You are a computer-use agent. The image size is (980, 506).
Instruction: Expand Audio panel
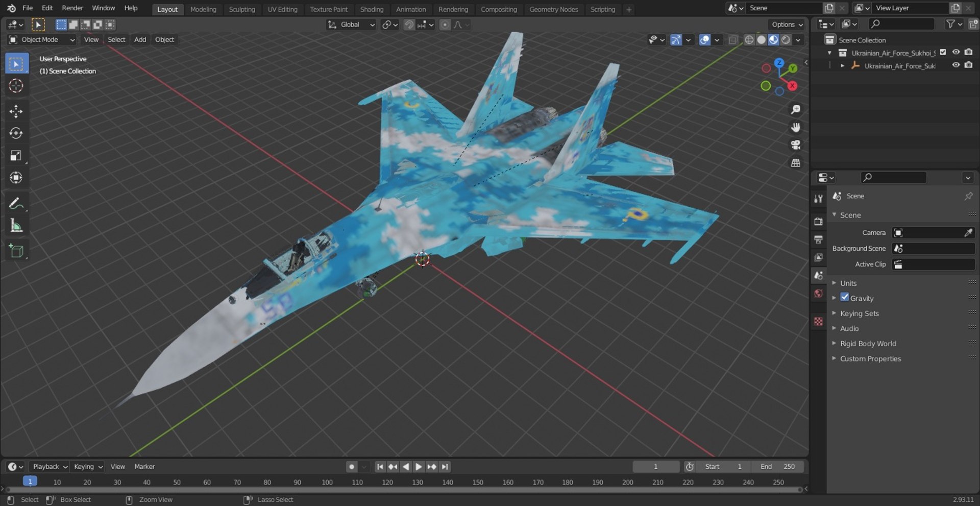[x=849, y=329]
